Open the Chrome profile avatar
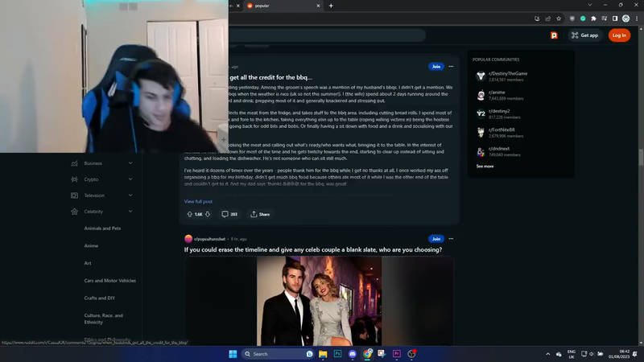The image size is (644, 362). (x=626, y=19)
